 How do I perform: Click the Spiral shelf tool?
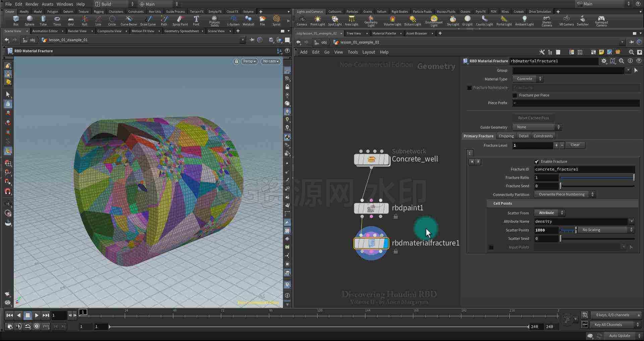[x=276, y=20]
